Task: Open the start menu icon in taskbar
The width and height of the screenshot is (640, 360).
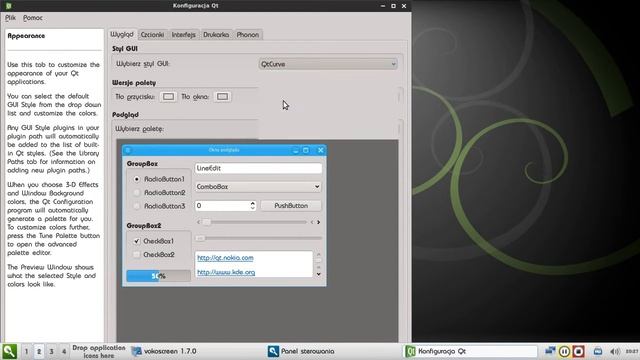Action: pyautogui.click(x=9, y=351)
